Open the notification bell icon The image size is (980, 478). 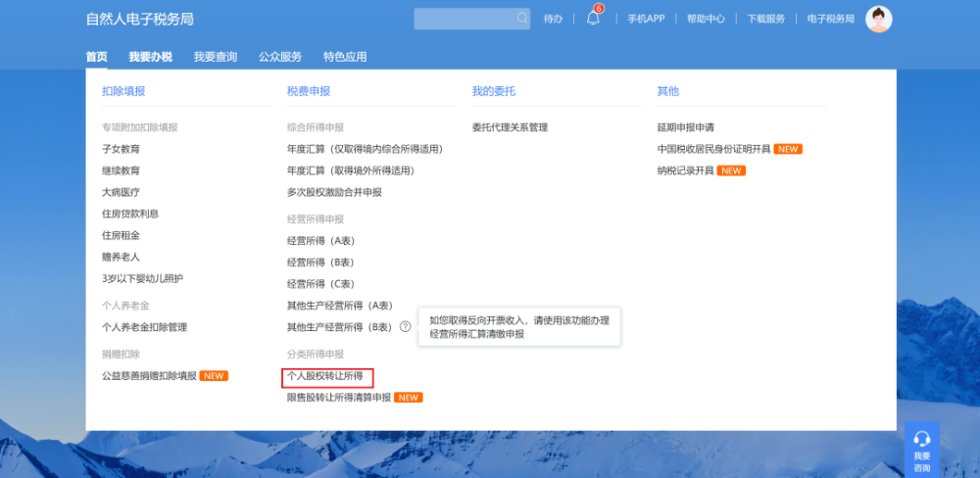coord(593,18)
